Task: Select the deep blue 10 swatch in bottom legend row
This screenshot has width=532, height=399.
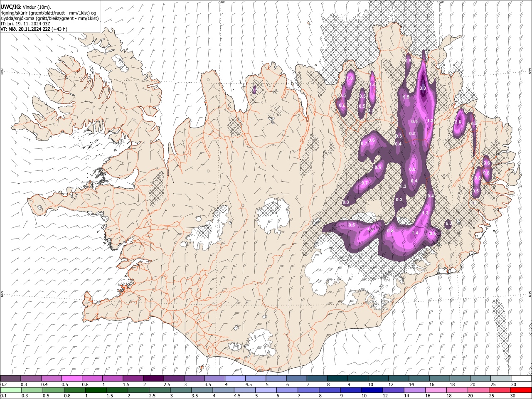Action: pos(372,390)
